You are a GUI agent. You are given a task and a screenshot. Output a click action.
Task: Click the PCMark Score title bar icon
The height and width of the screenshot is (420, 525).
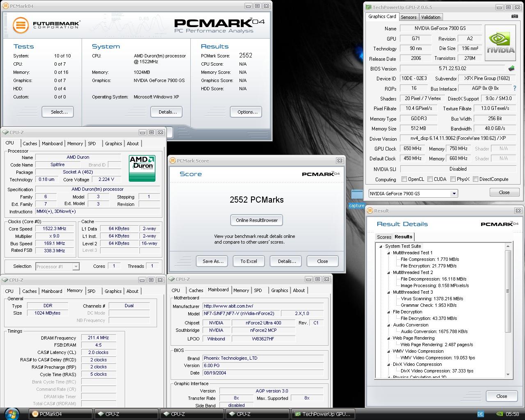(173, 160)
